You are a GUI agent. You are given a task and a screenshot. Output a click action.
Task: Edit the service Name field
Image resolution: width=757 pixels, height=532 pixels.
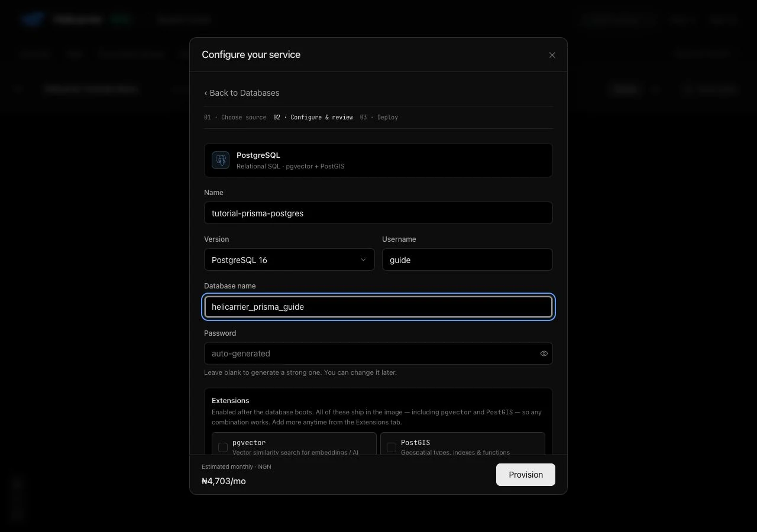pos(378,213)
